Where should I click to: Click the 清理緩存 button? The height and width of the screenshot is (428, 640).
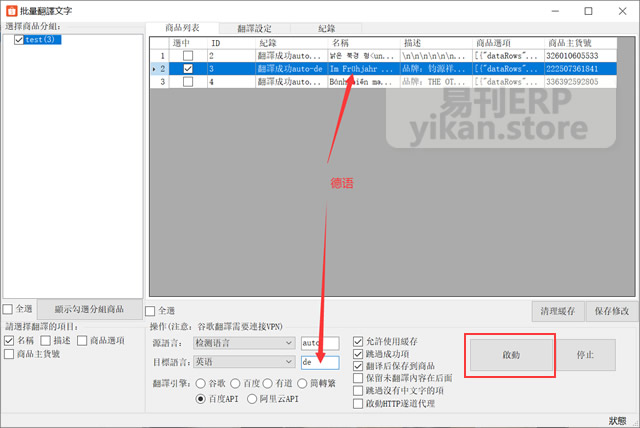tap(557, 311)
